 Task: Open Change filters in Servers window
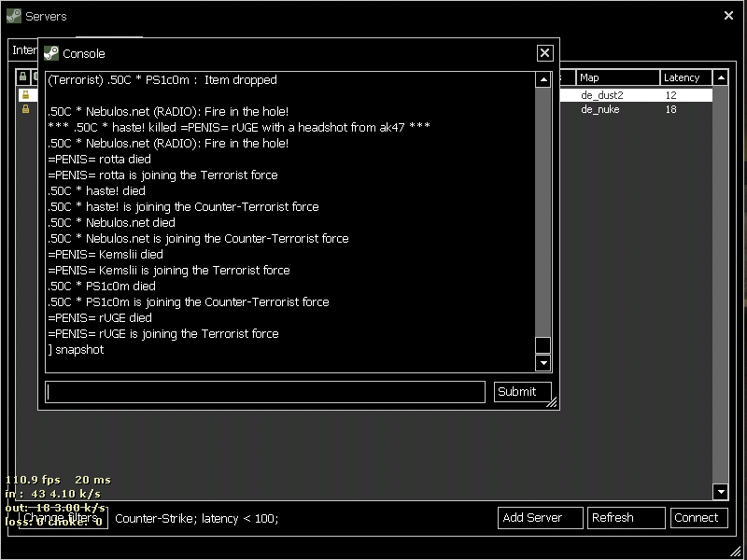point(63,518)
